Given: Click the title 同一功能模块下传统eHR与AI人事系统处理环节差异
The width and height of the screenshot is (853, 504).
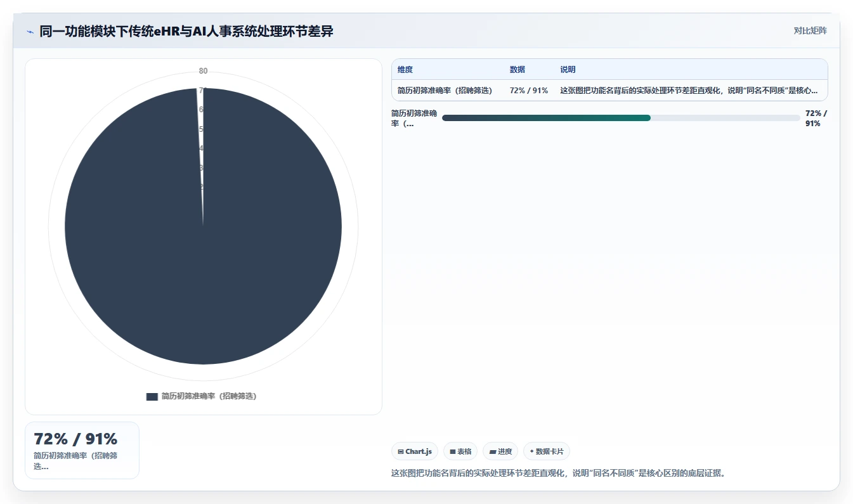Looking at the screenshot, I should point(186,31).
